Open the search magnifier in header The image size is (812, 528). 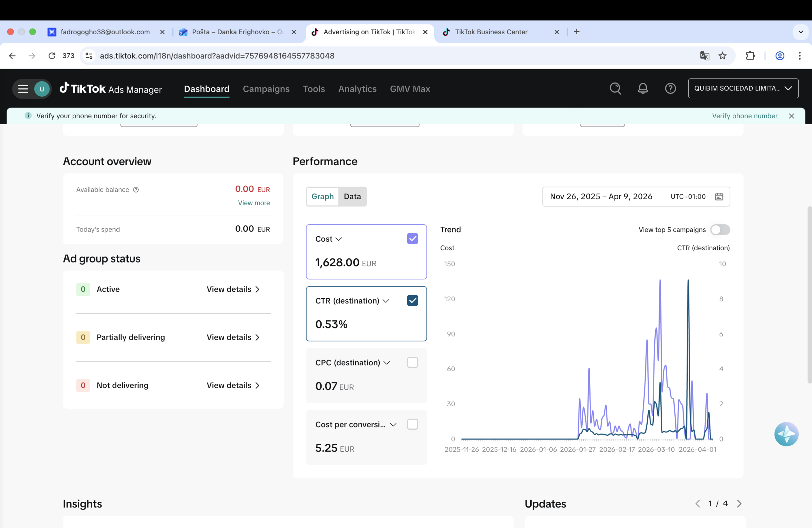[615, 89]
